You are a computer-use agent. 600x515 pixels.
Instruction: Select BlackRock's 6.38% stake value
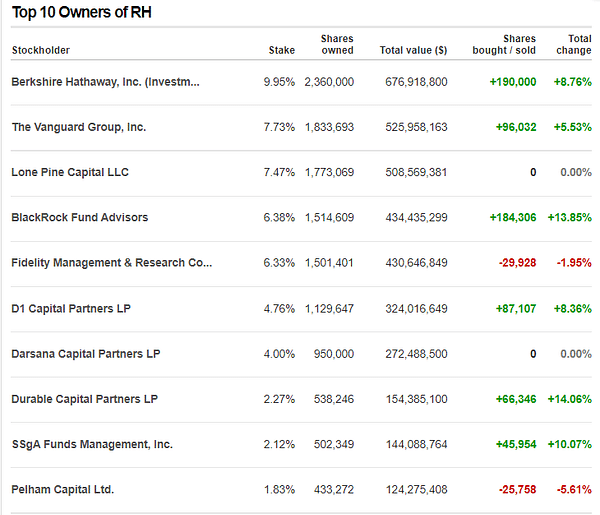tap(279, 217)
